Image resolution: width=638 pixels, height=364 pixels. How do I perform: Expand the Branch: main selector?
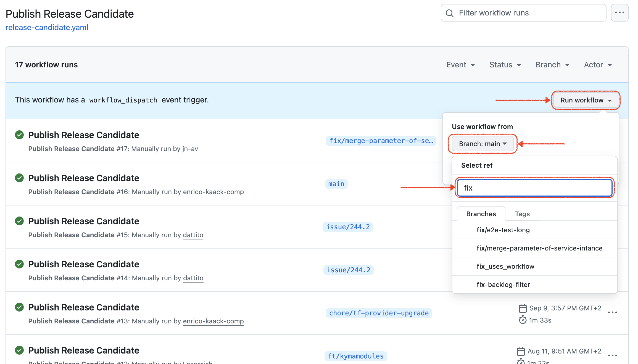coord(483,144)
